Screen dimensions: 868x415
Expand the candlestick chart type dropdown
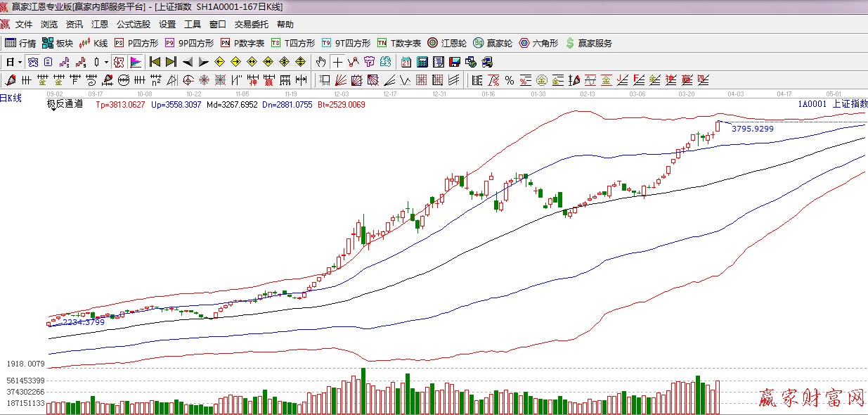[x=106, y=62]
